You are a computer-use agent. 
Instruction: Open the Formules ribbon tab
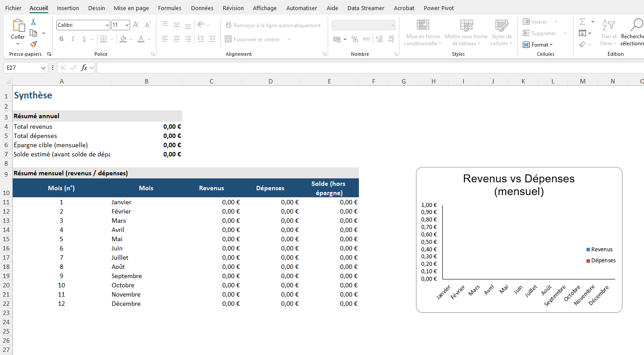(170, 8)
